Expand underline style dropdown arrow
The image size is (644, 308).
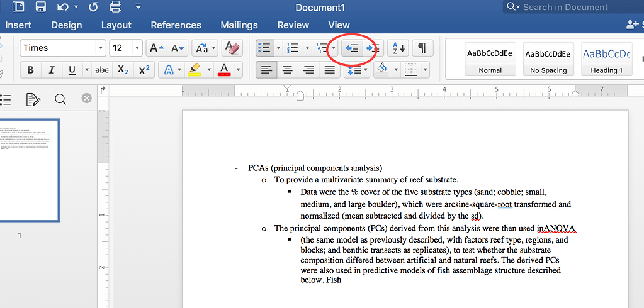point(87,70)
